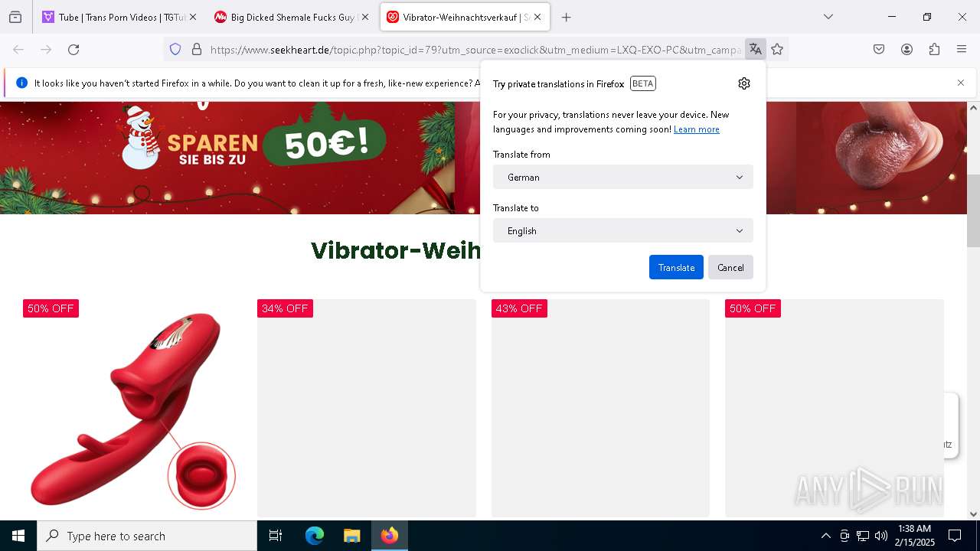Click the Firefox taskbar icon

(390, 536)
